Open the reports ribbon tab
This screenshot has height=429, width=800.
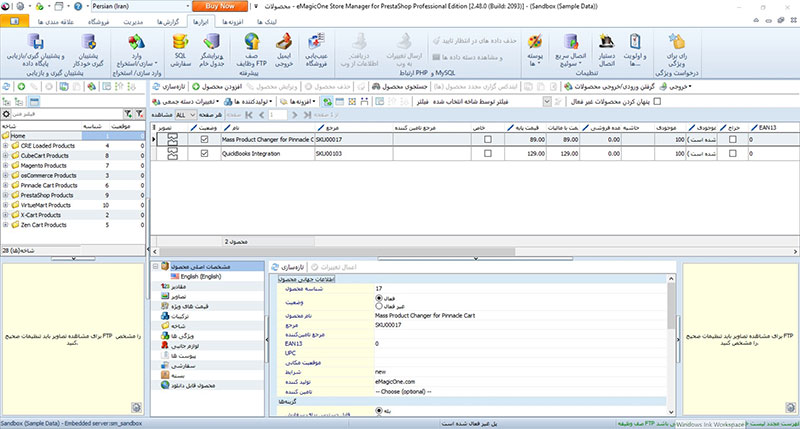click(168, 20)
